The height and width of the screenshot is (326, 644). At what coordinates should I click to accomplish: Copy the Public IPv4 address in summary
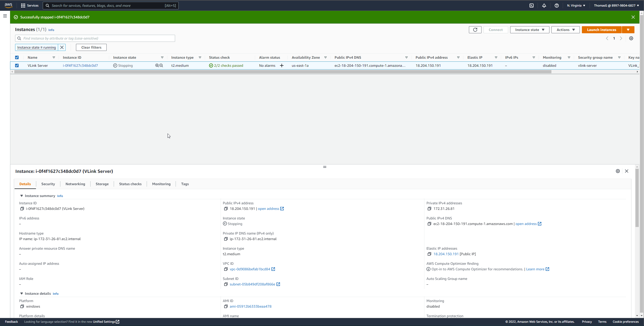pos(226,209)
